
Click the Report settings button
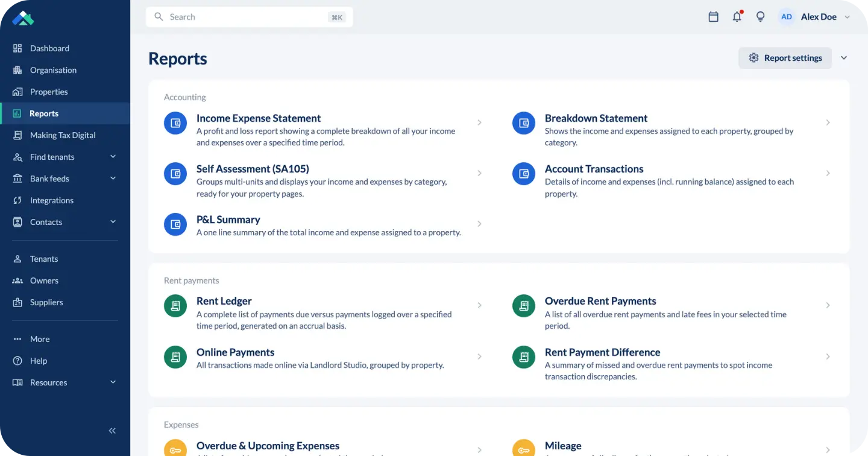click(785, 58)
